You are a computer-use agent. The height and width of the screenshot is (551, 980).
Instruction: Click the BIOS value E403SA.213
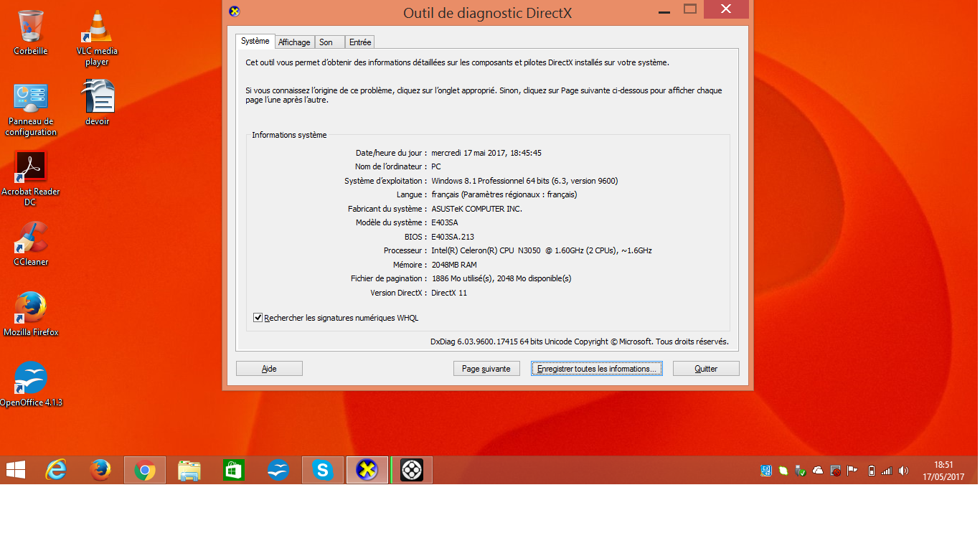click(453, 237)
